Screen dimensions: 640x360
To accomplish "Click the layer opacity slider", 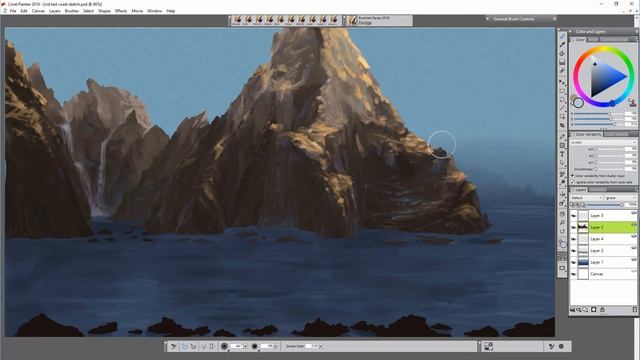I will (605, 204).
